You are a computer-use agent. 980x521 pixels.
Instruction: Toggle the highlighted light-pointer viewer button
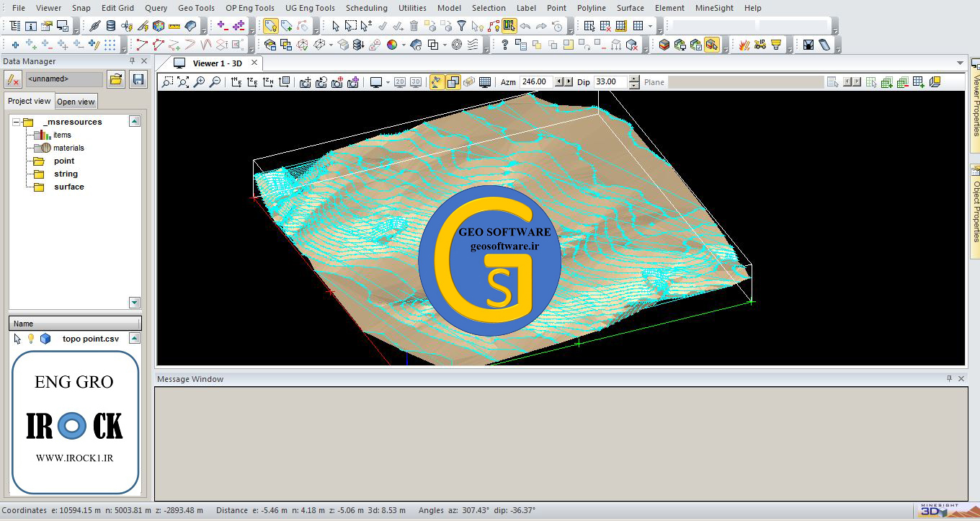pyautogui.click(x=437, y=82)
